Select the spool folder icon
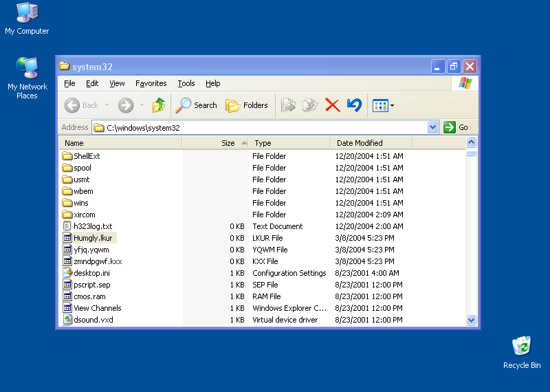 pyautogui.click(x=67, y=168)
